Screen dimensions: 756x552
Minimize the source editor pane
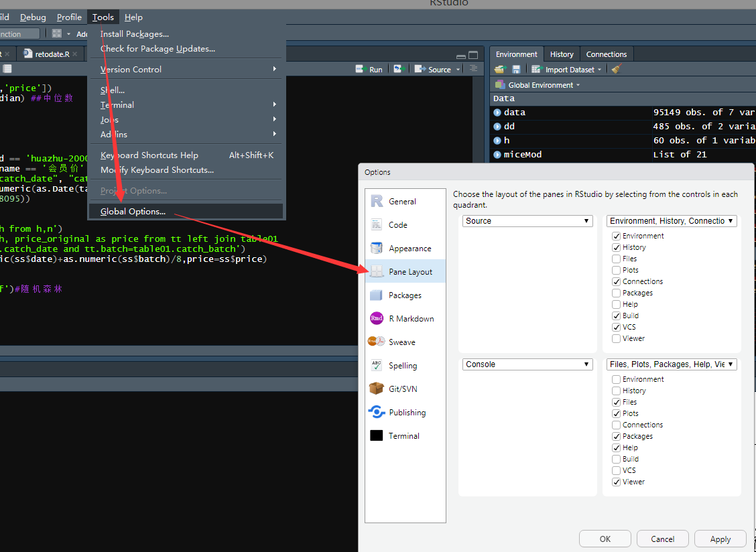click(x=461, y=56)
